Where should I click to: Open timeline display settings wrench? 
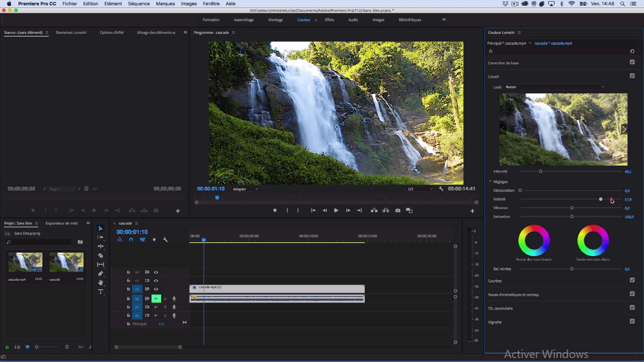point(165,239)
